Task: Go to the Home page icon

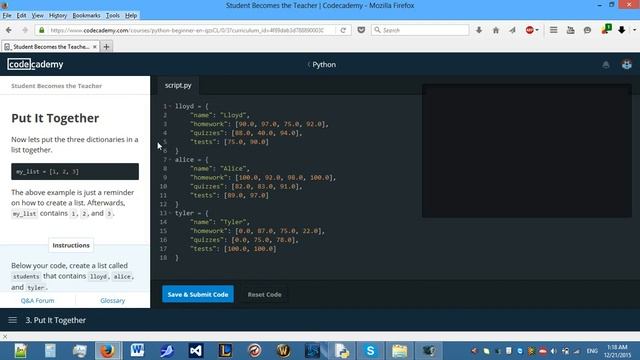Action: [x=496, y=30]
